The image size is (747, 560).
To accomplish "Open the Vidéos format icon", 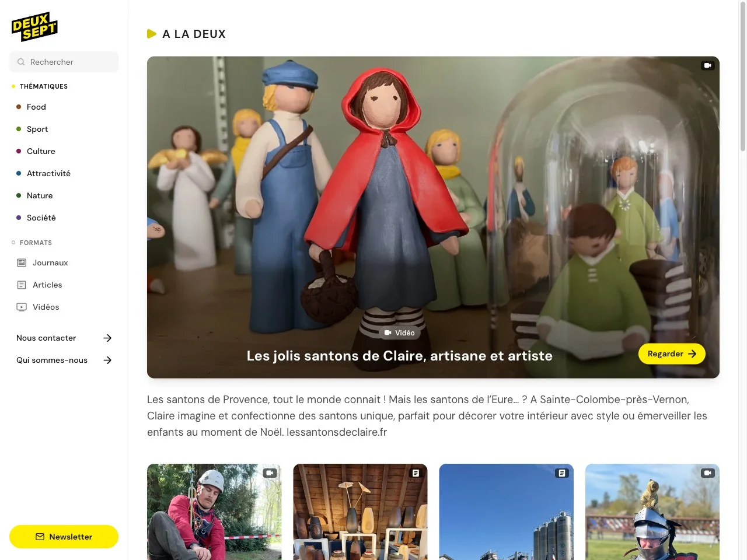I will point(22,307).
